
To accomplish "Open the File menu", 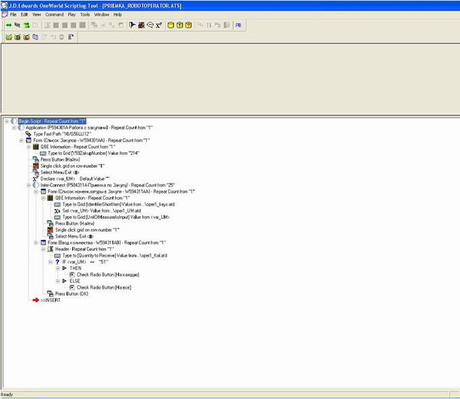I will [13, 15].
